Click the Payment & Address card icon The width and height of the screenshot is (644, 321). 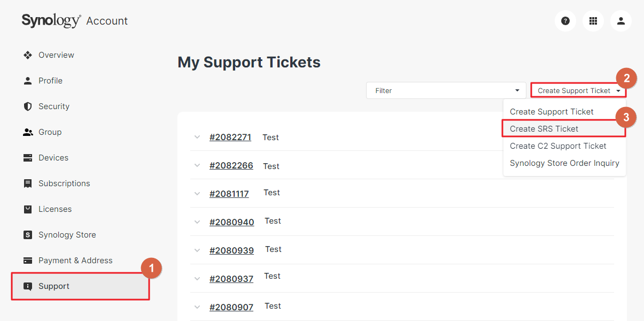click(28, 261)
